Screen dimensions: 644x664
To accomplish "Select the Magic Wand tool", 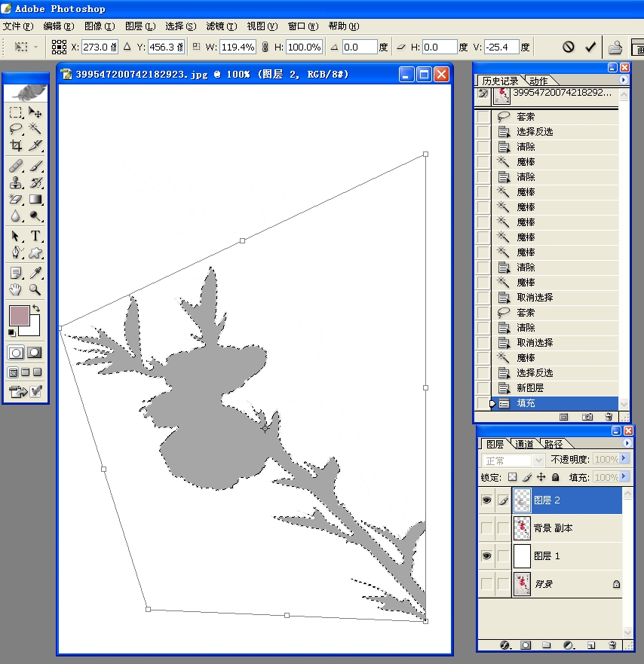I will click(x=35, y=129).
